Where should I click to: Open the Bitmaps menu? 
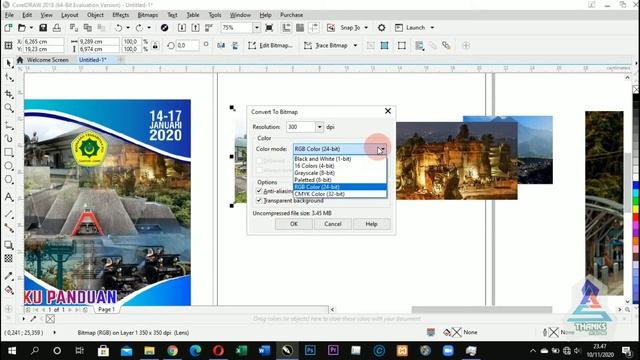coord(148,15)
